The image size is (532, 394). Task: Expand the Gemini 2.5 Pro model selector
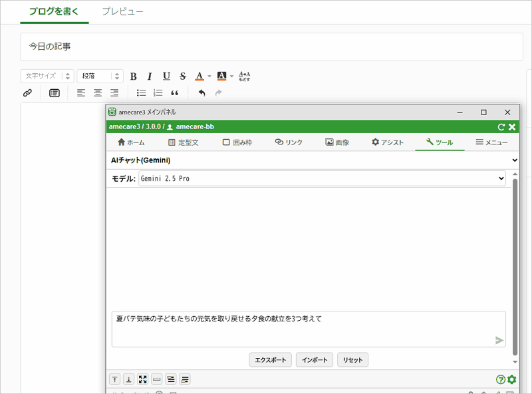pos(322,178)
